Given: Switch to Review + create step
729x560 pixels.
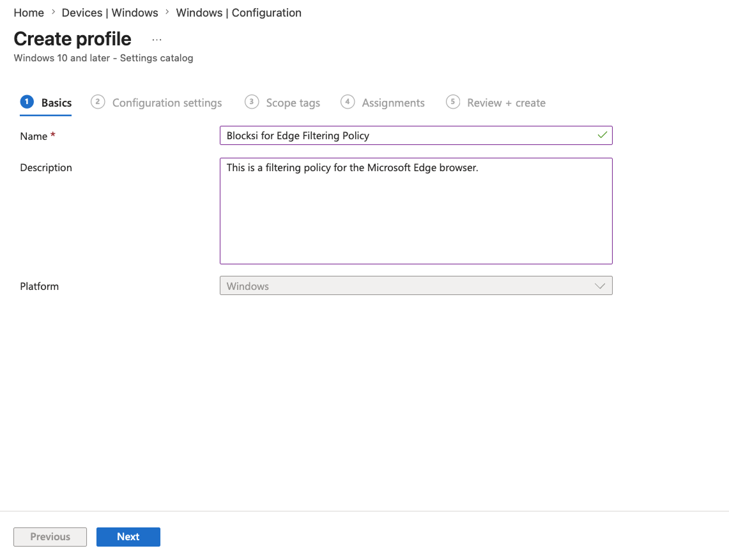Looking at the screenshot, I should [x=506, y=103].
